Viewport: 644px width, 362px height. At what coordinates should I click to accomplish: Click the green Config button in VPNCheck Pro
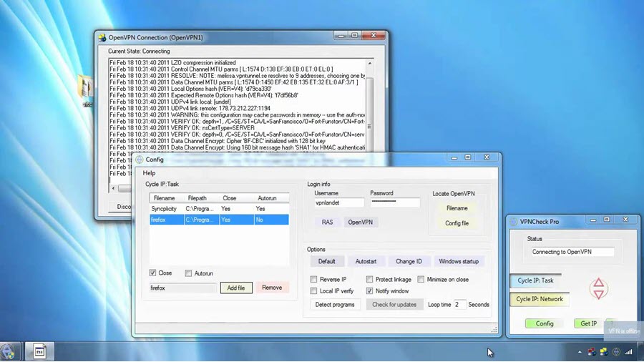coord(545,324)
